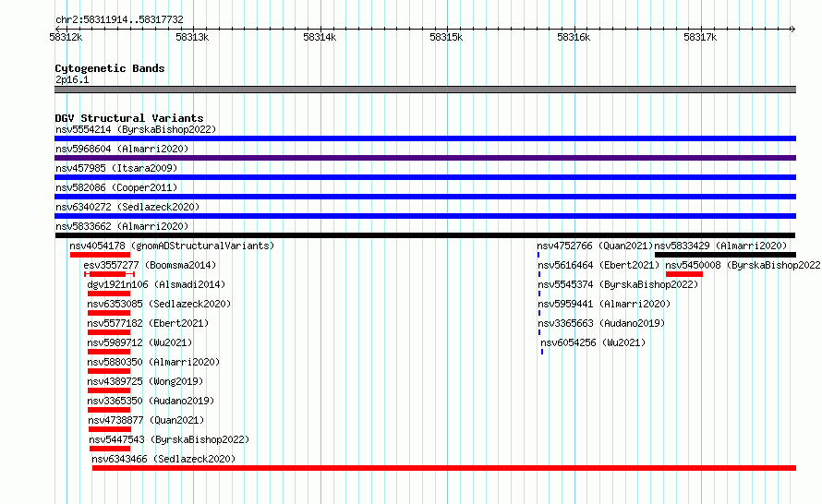Click the red bar under nsv5447543
Viewport: 822px width, 504px height.
pos(110,449)
